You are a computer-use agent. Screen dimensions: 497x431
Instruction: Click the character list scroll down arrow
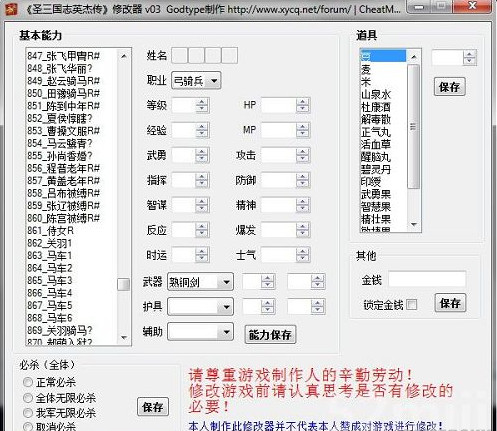[x=124, y=338]
